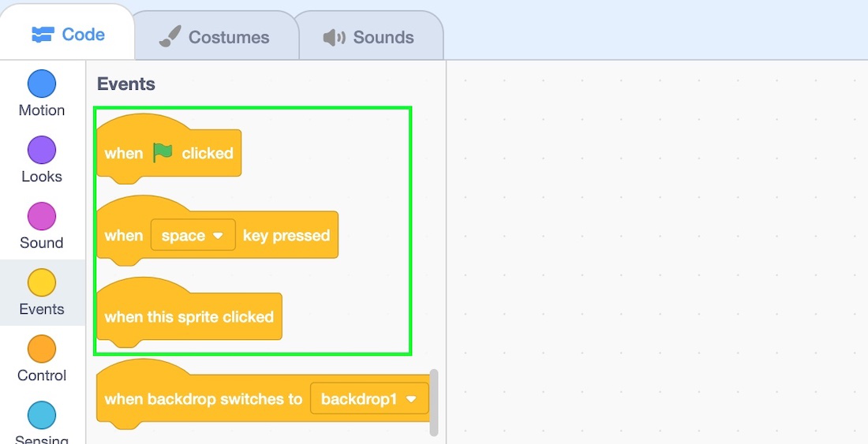The image size is (868, 444).
Task: Run the 'when flag clicked' block
Action: pos(125,154)
